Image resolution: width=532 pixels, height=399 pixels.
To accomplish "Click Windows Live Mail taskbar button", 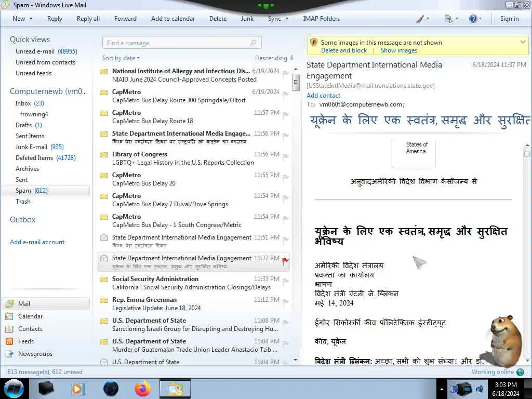I will pos(175,389).
